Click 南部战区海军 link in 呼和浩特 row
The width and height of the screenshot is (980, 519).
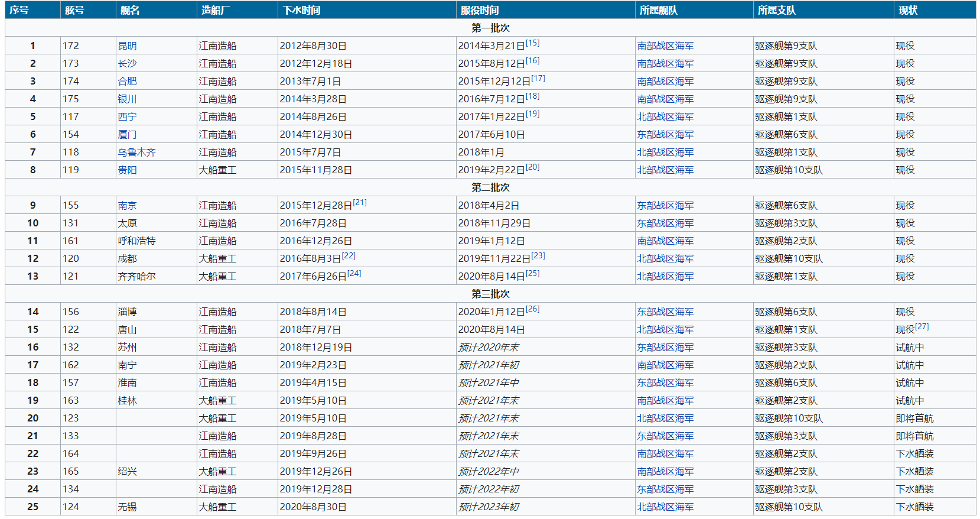665,241
